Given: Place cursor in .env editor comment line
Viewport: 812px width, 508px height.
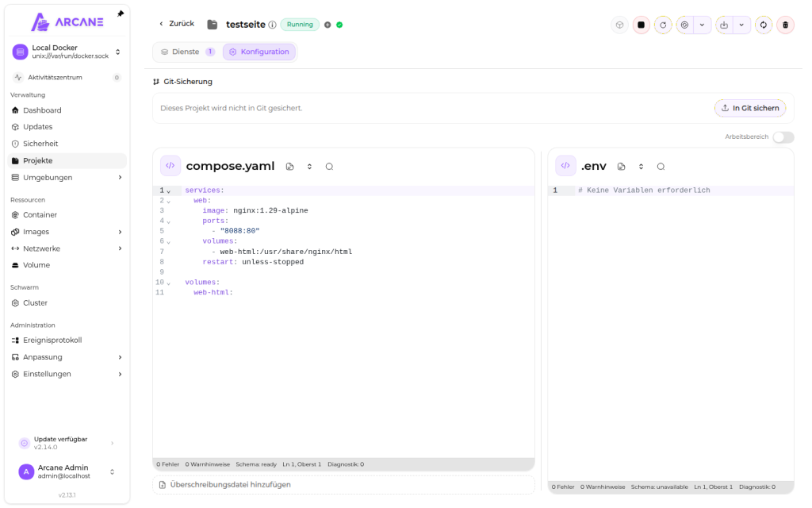Looking at the screenshot, I should pos(644,190).
